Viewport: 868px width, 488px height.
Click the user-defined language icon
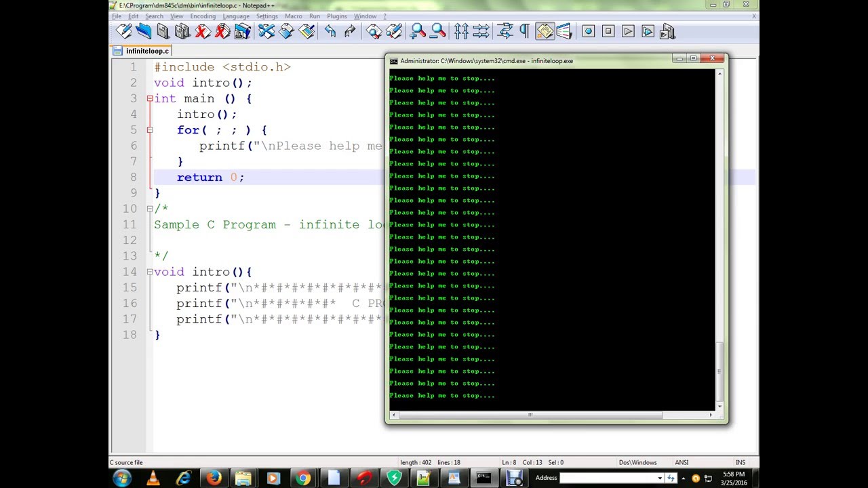click(x=564, y=31)
